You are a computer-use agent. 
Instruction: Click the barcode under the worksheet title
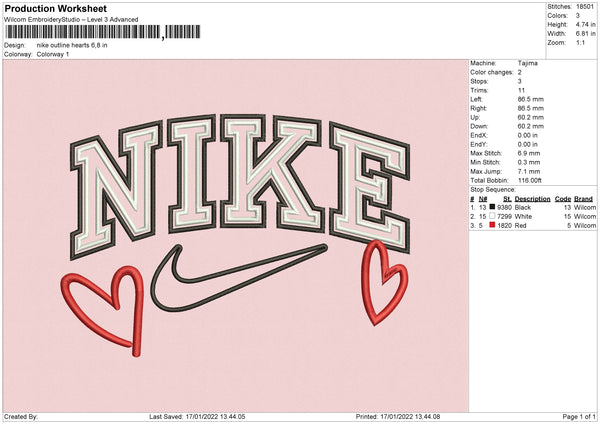click(103, 32)
